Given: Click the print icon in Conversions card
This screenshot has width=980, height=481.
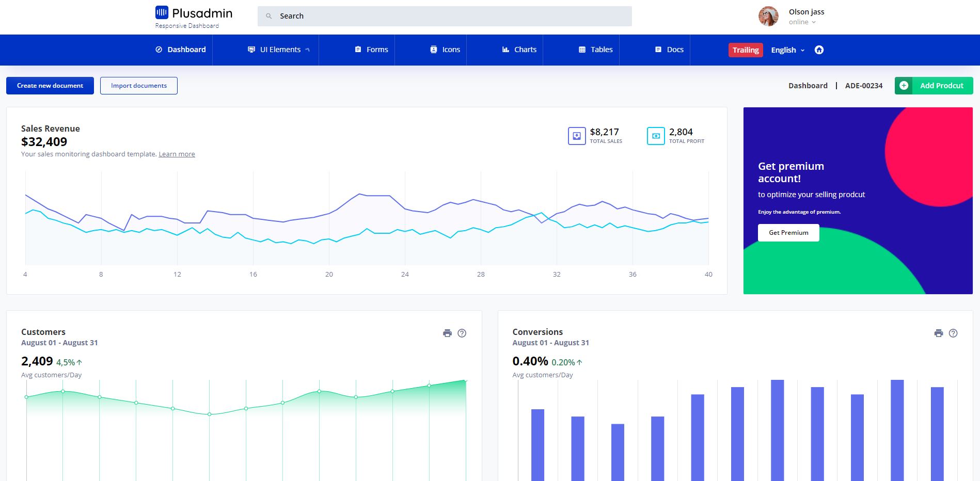Looking at the screenshot, I should tap(938, 333).
